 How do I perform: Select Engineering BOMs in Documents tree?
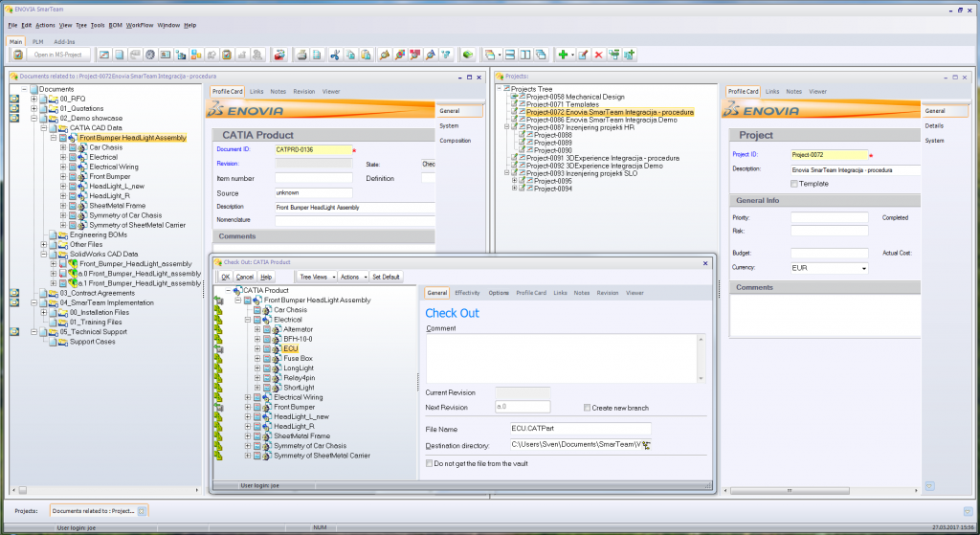[x=99, y=235]
